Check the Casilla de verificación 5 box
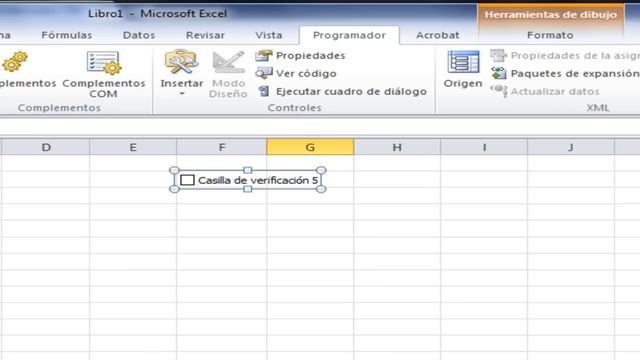This screenshot has width=640, height=360. click(187, 180)
